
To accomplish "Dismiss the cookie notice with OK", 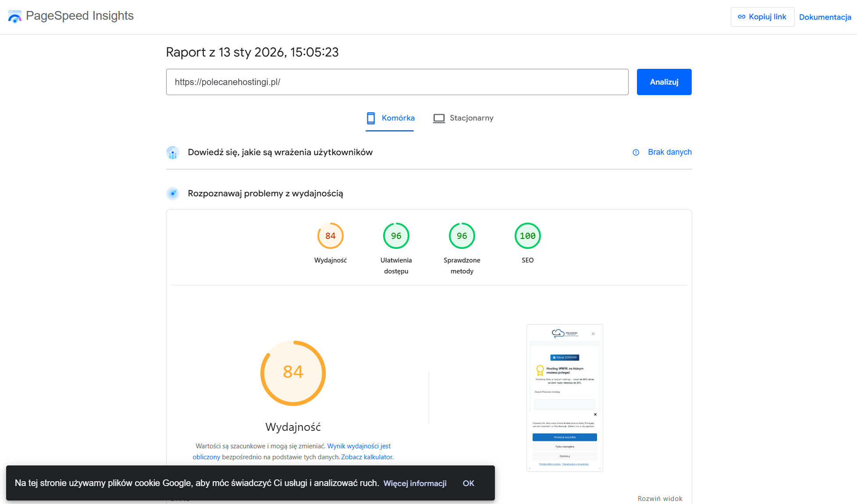I will click(468, 483).
